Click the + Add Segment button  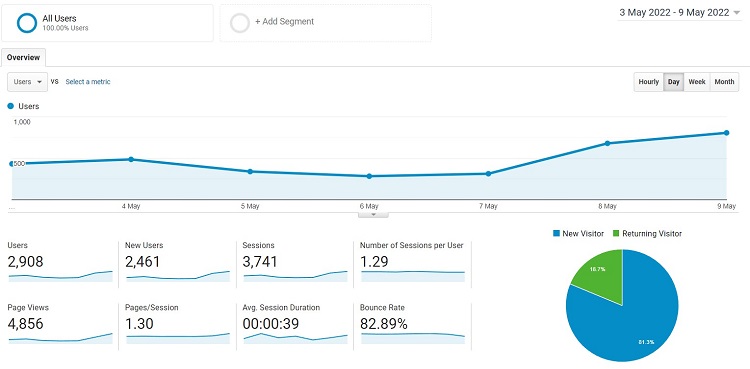click(x=325, y=23)
